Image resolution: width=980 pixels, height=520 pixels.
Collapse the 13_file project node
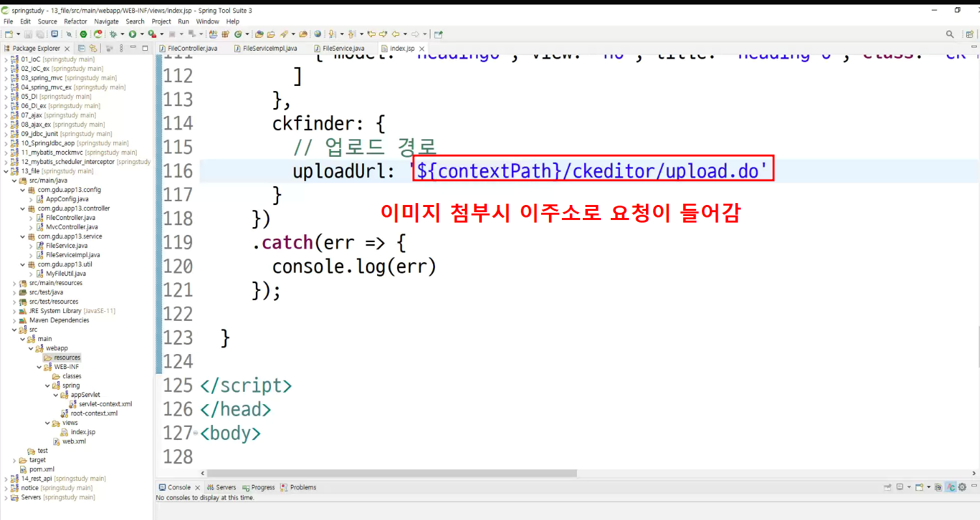click(6, 171)
